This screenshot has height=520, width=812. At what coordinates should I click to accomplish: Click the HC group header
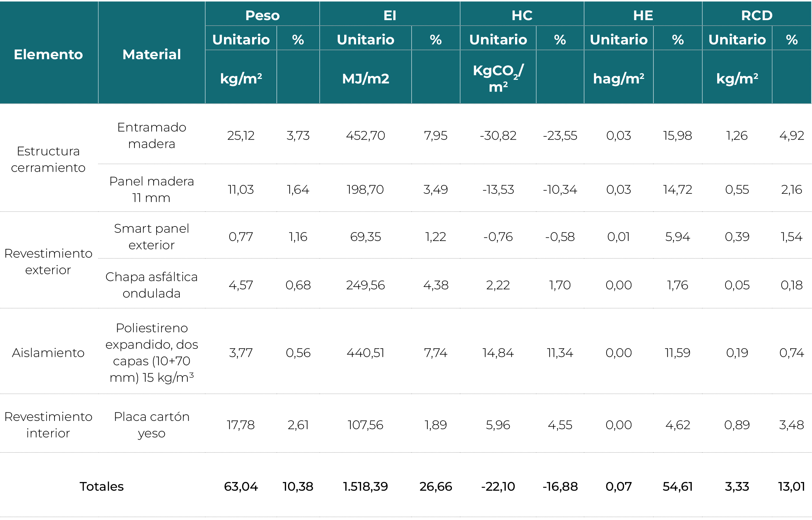click(522, 15)
